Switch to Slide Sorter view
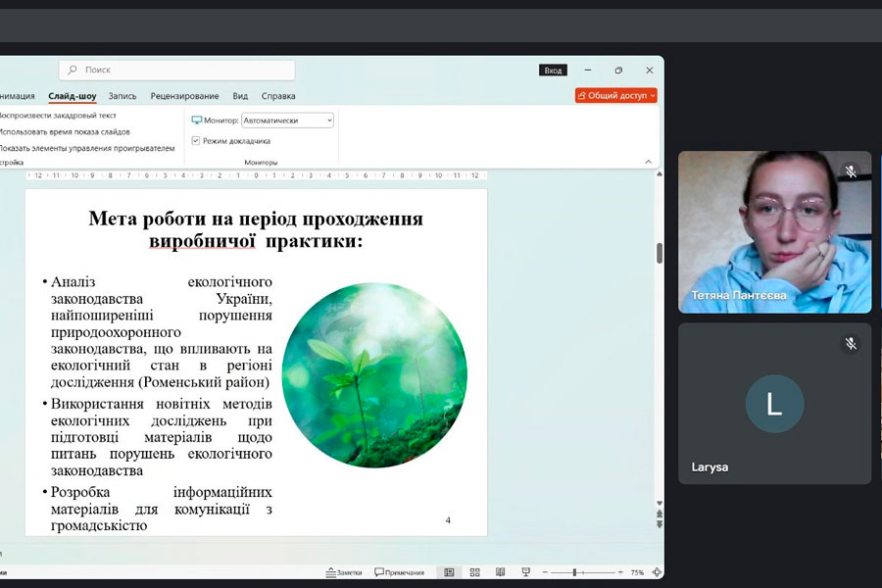The height and width of the screenshot is (588, 882). (474, 572)
